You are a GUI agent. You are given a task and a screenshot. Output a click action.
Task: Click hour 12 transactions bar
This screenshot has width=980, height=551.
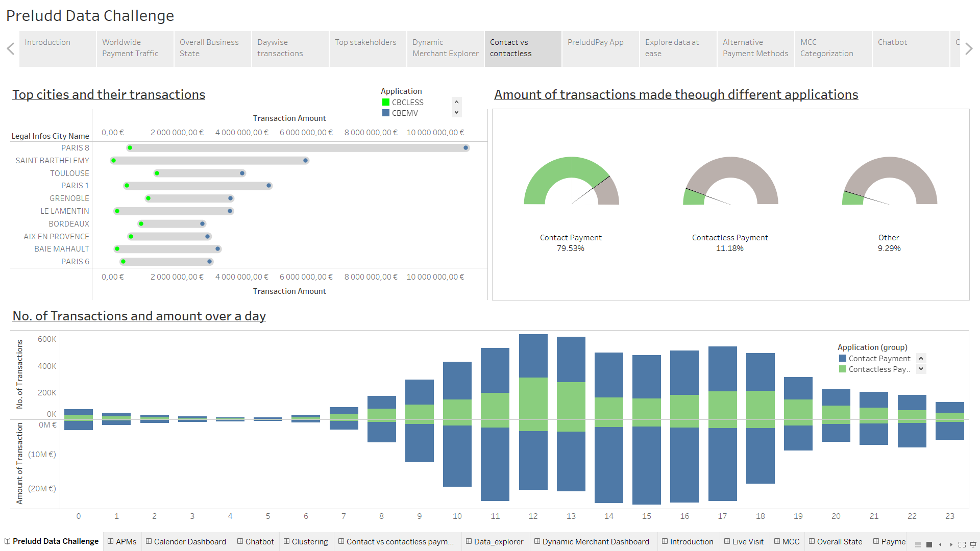click(533, 377)
